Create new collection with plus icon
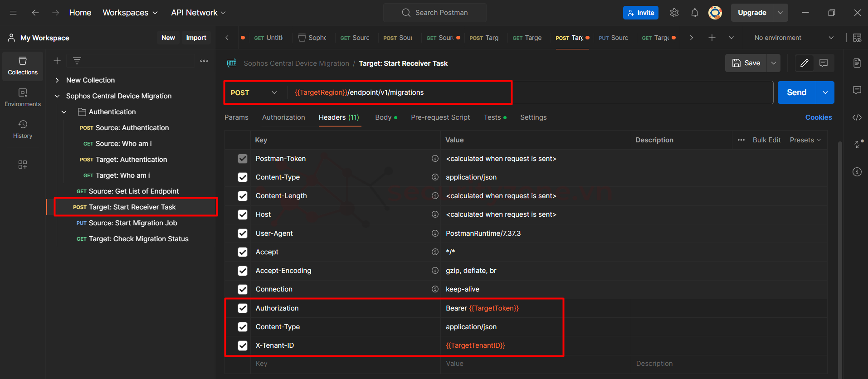This screenshot has height=379, width=868. coord(57,61)
